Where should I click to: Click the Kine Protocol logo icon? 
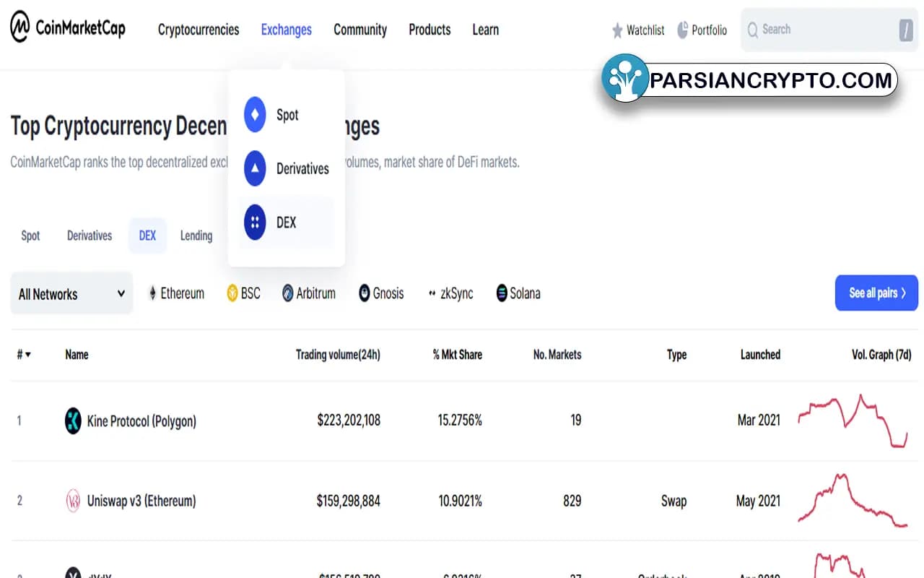point(73,420)
